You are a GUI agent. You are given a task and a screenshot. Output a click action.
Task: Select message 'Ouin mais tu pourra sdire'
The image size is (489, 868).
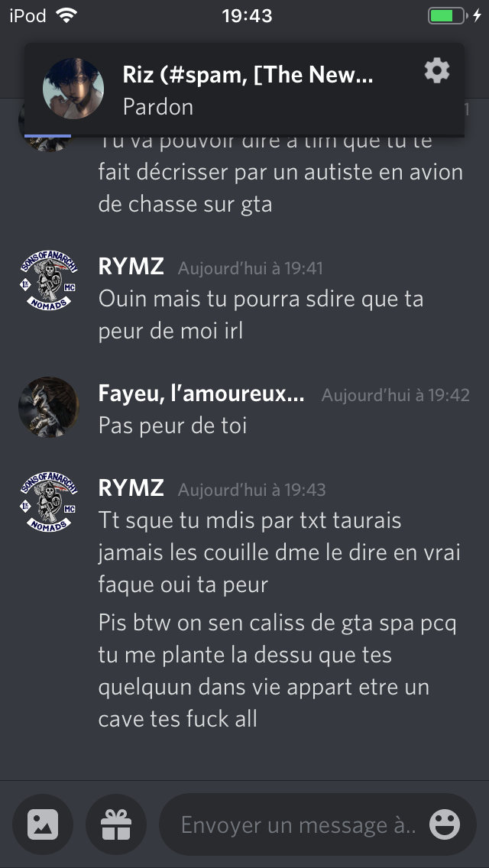(261, 315)
